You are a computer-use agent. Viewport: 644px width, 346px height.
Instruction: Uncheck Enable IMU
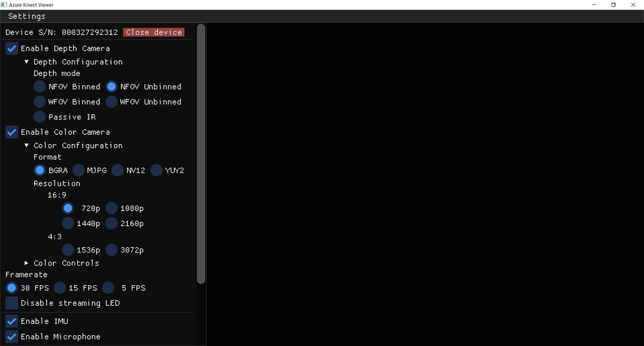pyautogui.click(x=12, y=321)
